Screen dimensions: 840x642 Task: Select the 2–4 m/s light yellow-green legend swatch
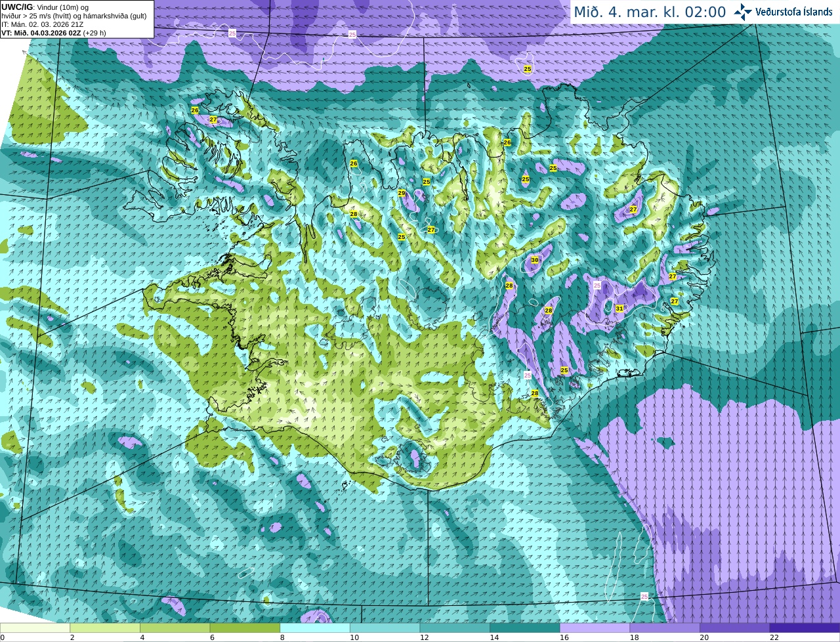coord(105,628)
